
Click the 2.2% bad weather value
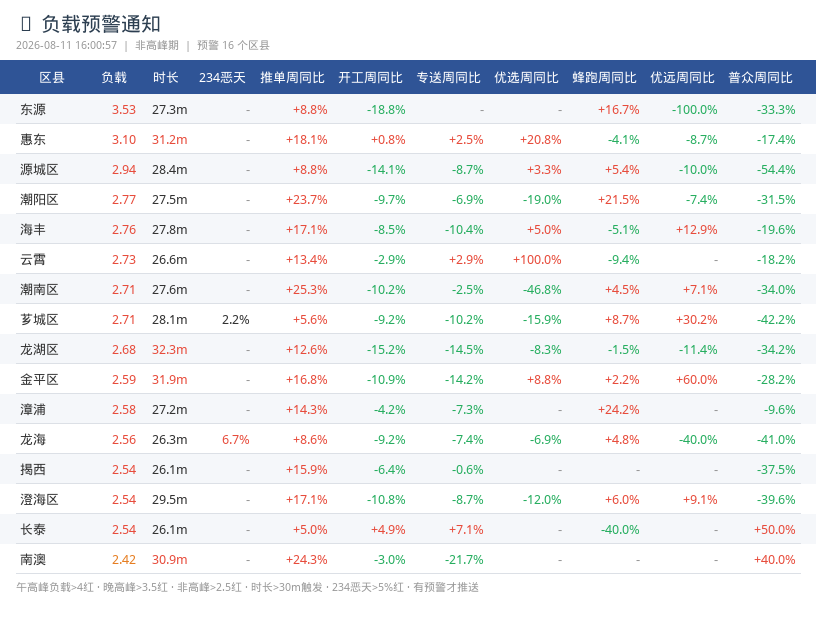point(236,320)
